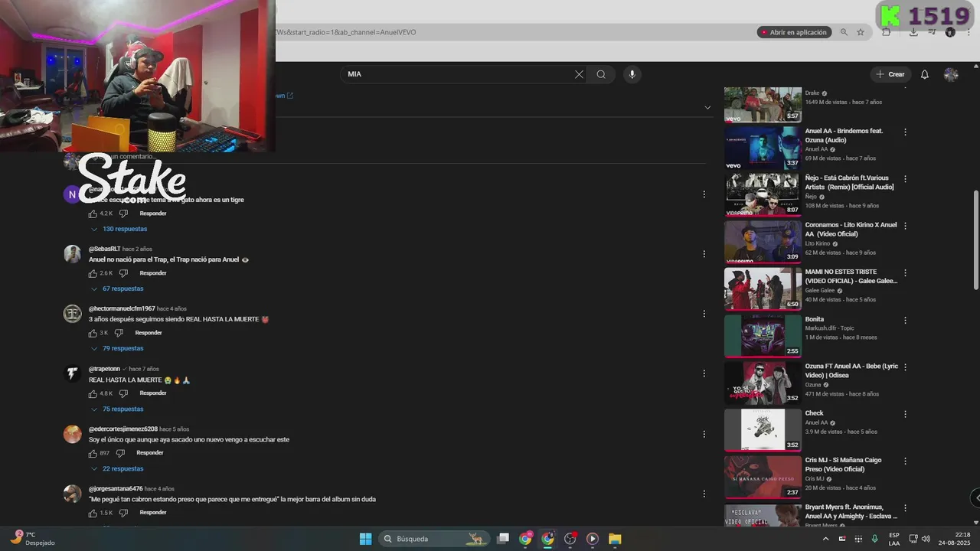Open options for Coronamos video

(905, 226)
